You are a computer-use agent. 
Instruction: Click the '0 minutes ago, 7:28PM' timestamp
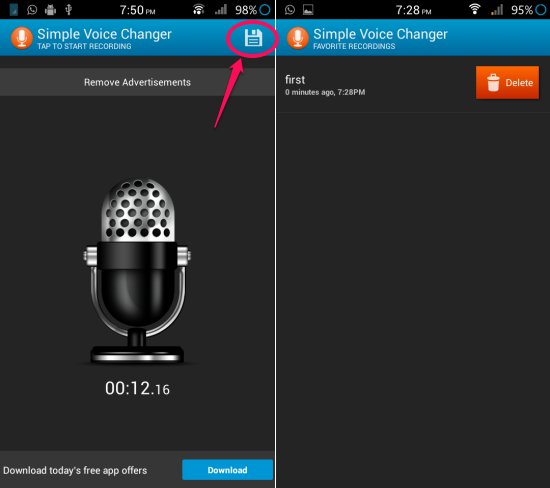pos(325,92)
